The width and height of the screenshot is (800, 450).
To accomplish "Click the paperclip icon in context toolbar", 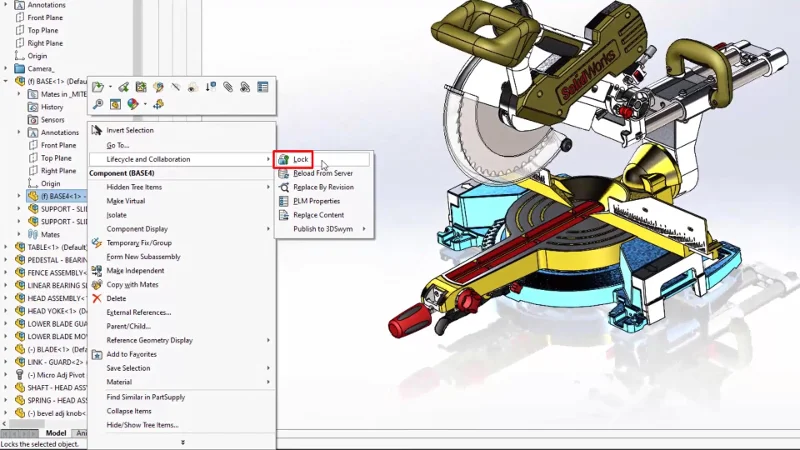I will tap(227, 87).
